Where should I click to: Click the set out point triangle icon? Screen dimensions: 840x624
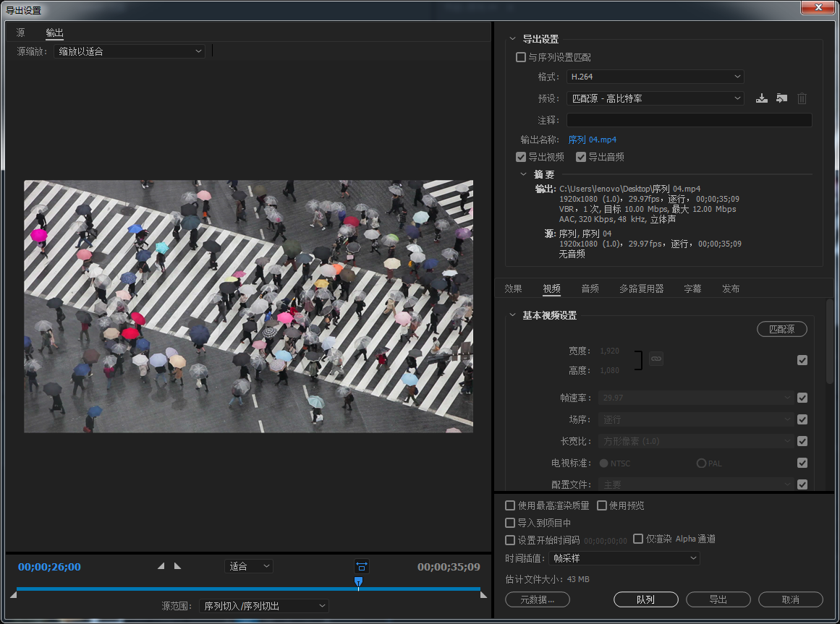[178, 566]
